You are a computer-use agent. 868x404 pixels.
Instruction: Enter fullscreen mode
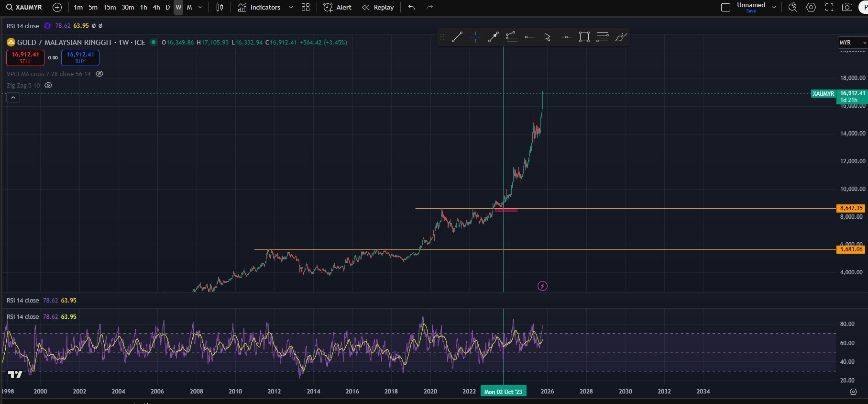[x=829, y=7]
